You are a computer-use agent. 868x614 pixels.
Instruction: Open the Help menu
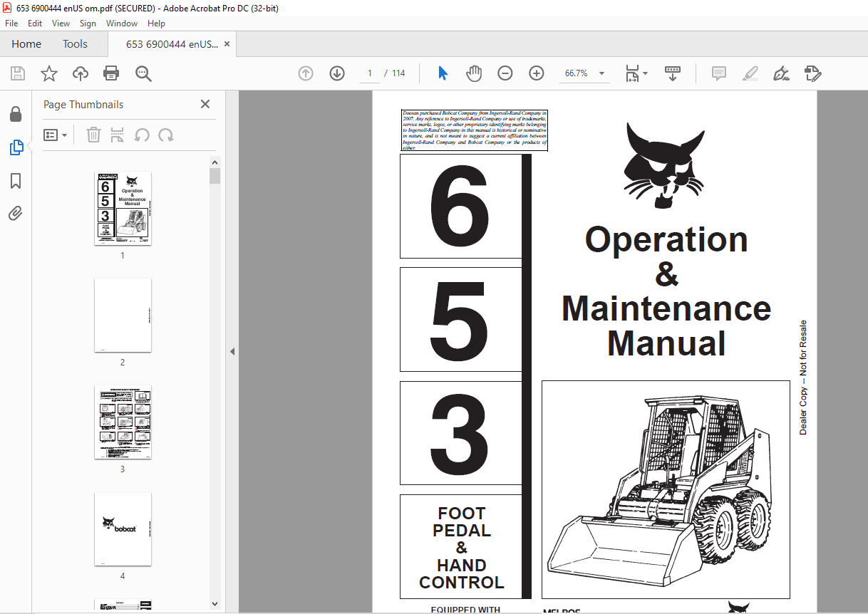[156, 24]
